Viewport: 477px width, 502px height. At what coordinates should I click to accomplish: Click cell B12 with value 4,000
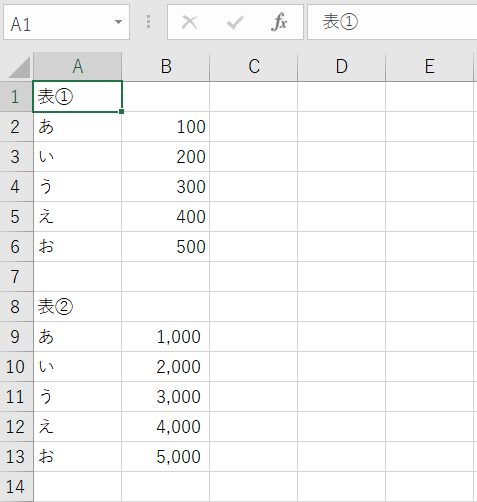point(166,427)
